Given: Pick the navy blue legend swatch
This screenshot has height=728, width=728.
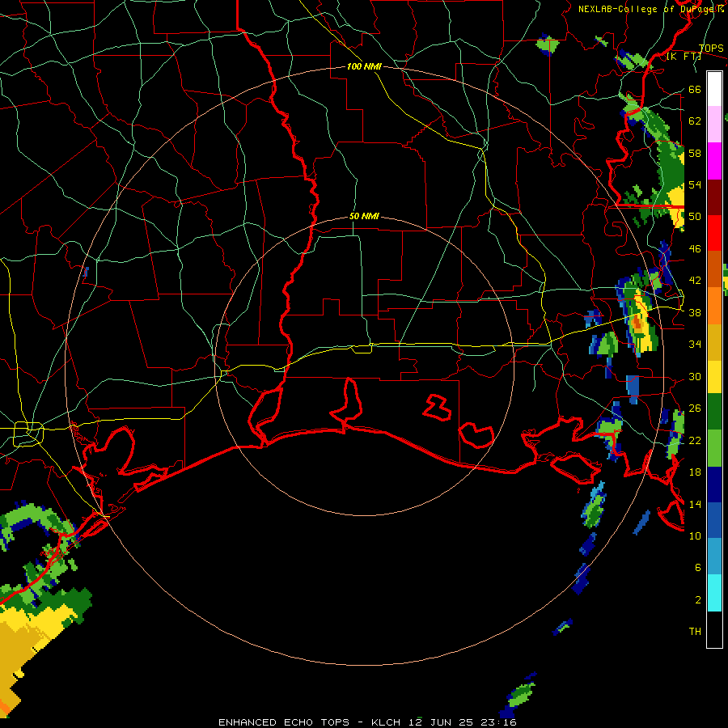Looking at the screenshot, I should click(x=714, y=485).
